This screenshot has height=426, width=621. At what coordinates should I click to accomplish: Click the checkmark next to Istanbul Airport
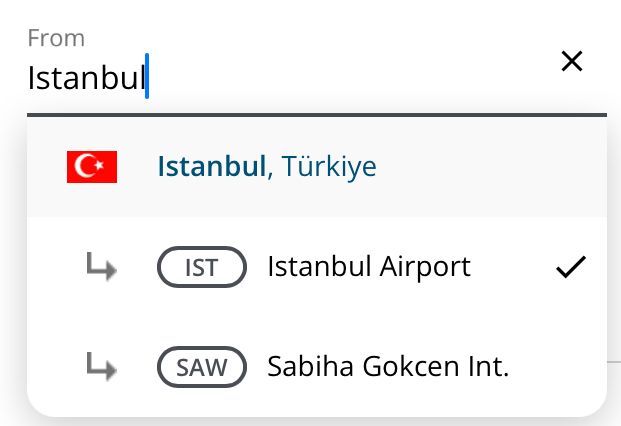coord(571,267)
